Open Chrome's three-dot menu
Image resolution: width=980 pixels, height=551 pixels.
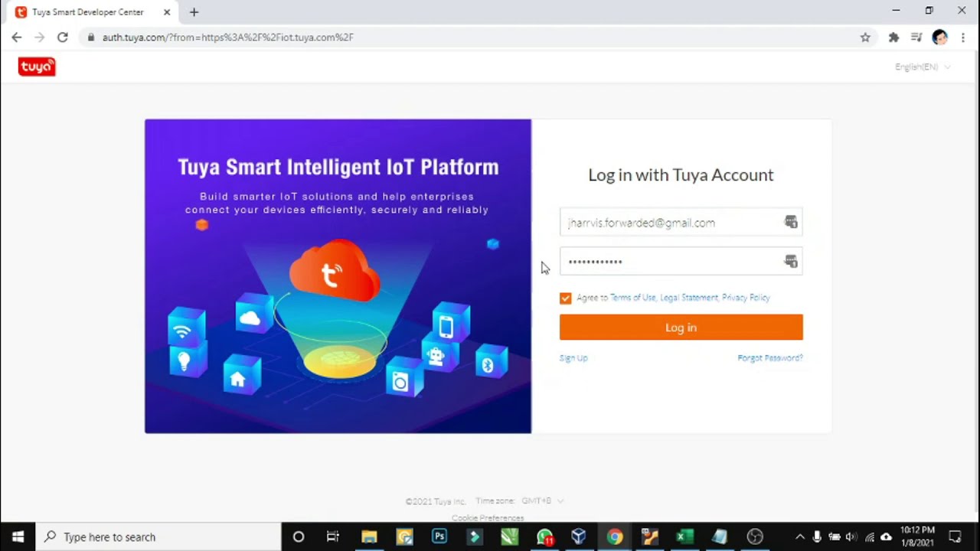click(962, 37)
